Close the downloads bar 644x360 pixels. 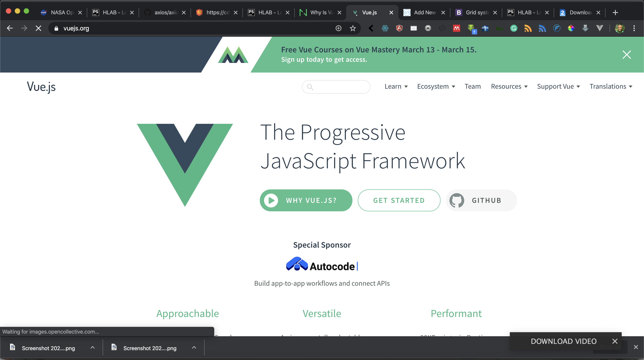tap(636, 347)
